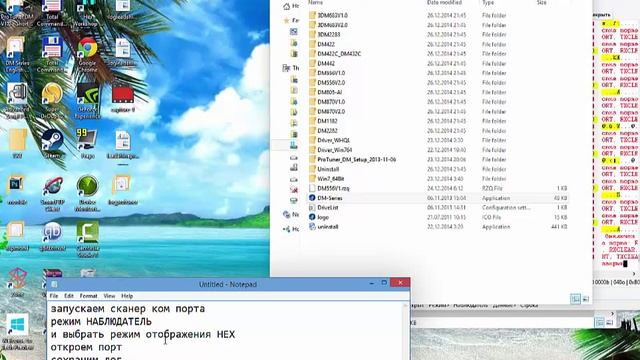Select the DM870V1.0 folder
Viewport: 640px width, 360px height.
pyautogui.click(x=438, y=102)
